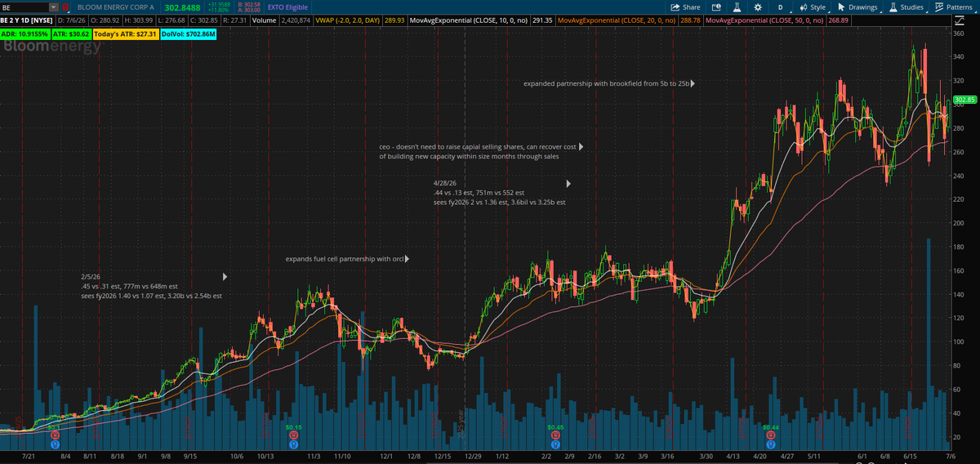The width and height of the screenshot is (980, 464).
Task: Click the chart snapshot icon next to Share
Action: tap(716, 7)
